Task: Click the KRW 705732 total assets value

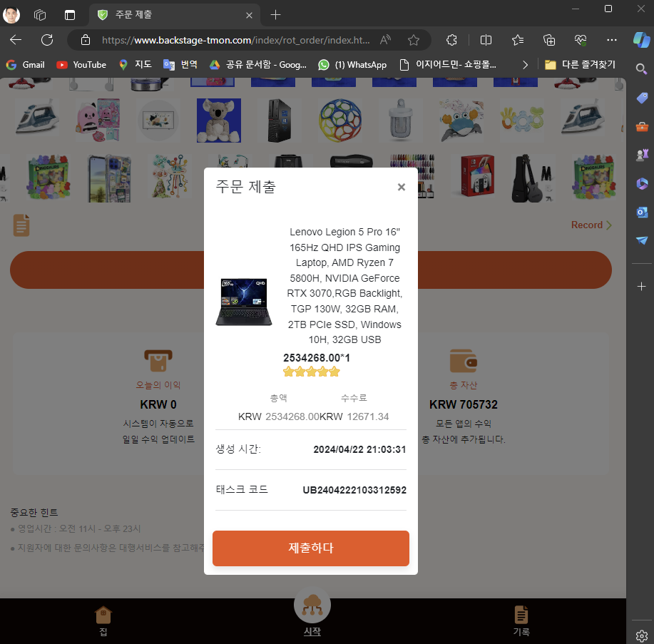Action: 464,404
